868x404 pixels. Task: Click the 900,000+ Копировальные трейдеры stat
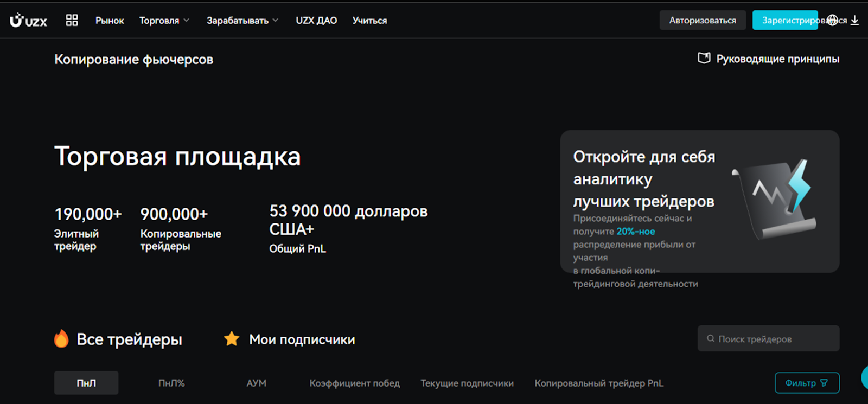[181, 229]
